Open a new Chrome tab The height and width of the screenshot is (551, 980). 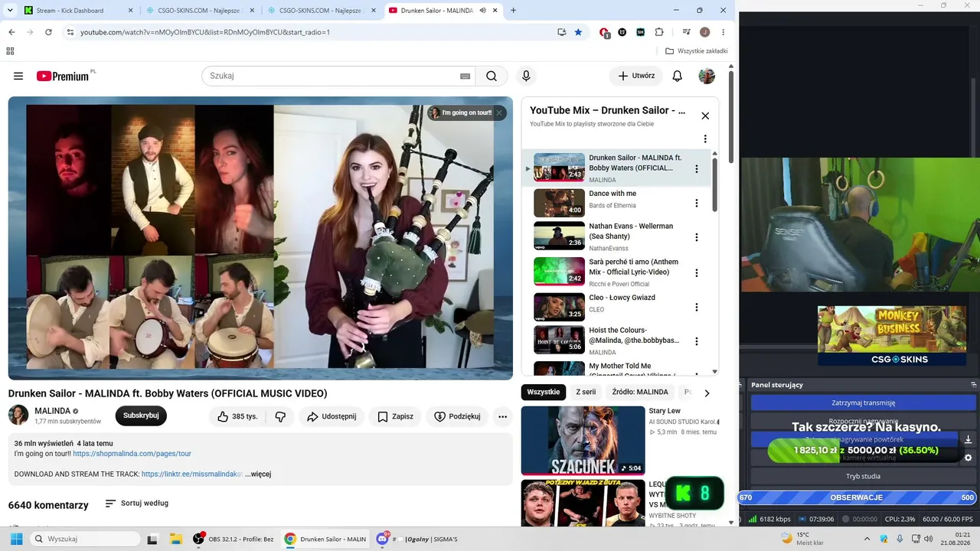click(x=513, y=11)
